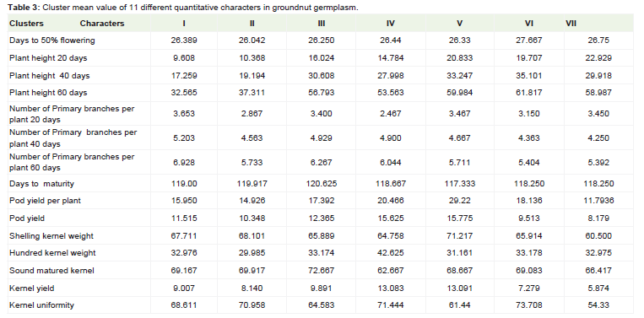Select the Kernel uniformity row label
The height and width of the screenshot is (318, 644).
pos(41,305)
